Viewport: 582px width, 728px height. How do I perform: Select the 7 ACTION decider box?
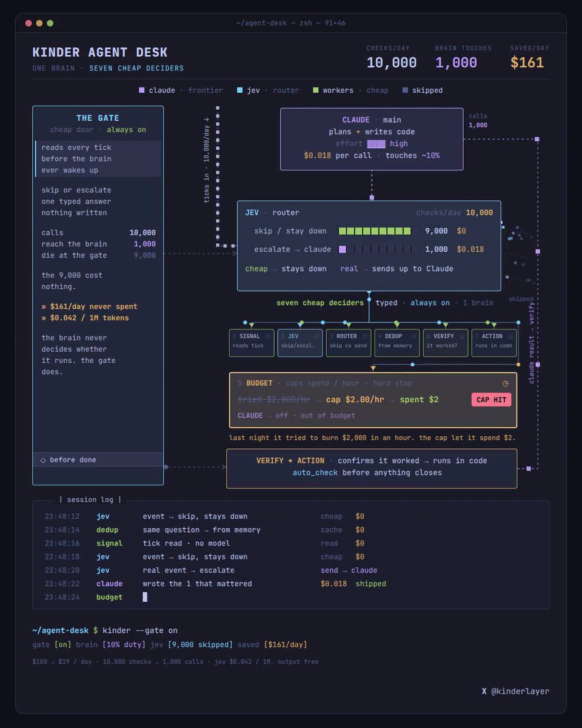(x=494, y=343)
